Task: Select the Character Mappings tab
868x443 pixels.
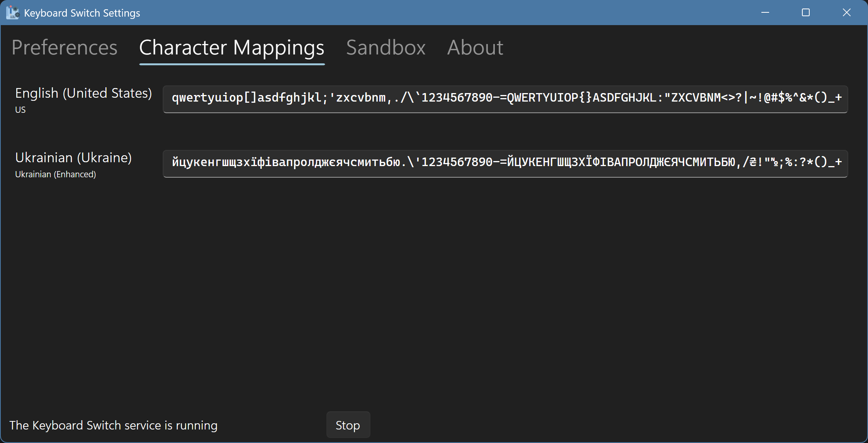Action: pos(232,48)
